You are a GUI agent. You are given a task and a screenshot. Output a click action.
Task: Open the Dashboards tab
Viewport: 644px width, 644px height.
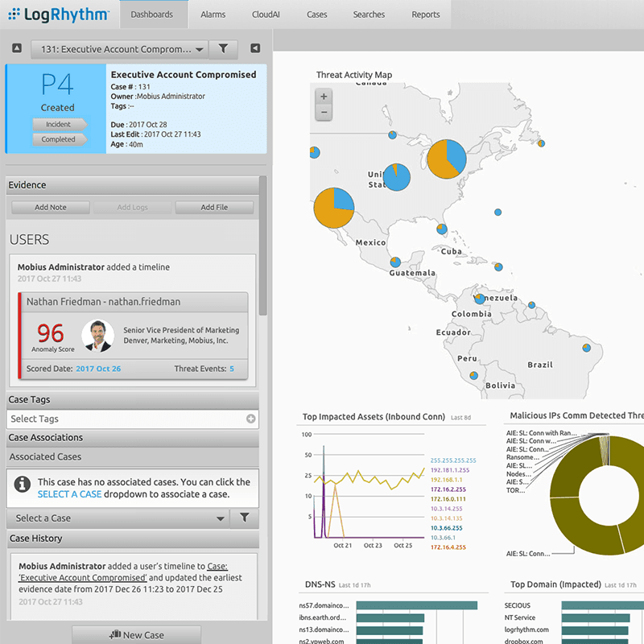click(x=152, y=14)
